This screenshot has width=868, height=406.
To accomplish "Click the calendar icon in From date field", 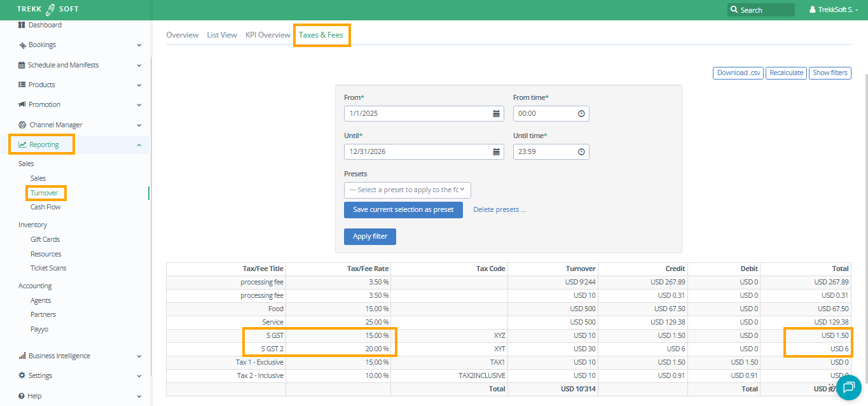I will pyautogui.click(x=496, y=114).
